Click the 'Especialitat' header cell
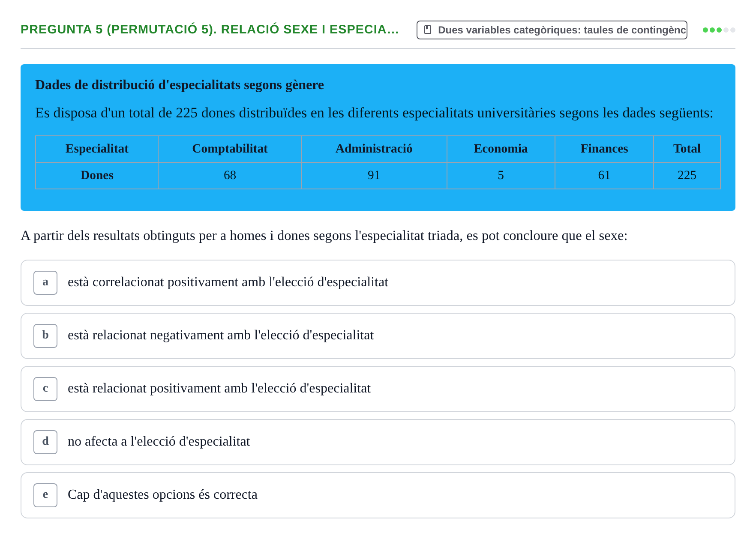This screenshot has height=539, width=756. 97,149
